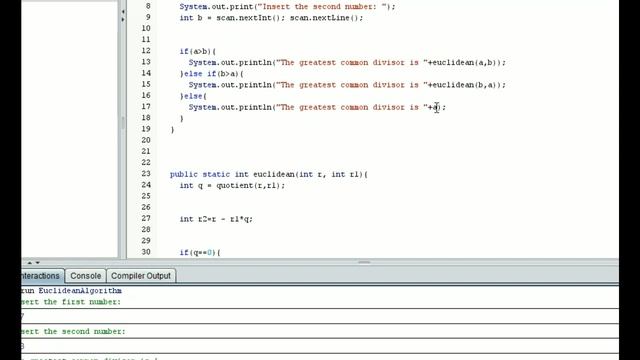Click 'sert the second number:' output text
Viewport: 640px width, 360px height.
(x=73, y=331)
